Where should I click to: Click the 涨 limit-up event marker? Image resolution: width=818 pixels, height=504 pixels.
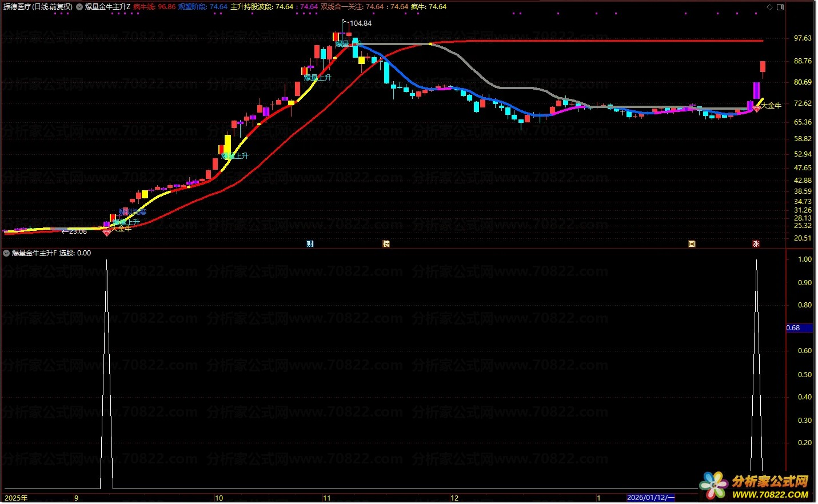pos(756,244)
